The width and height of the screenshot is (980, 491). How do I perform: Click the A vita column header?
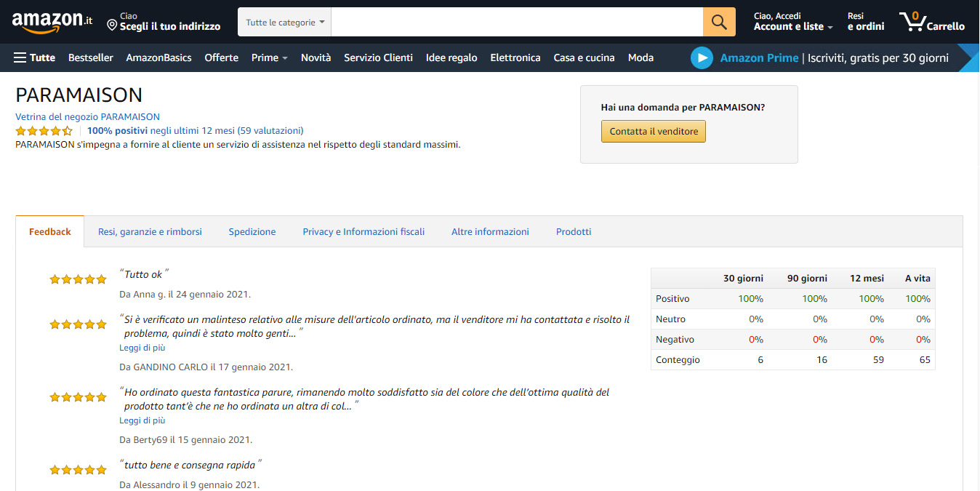click(x=917, y=279)
